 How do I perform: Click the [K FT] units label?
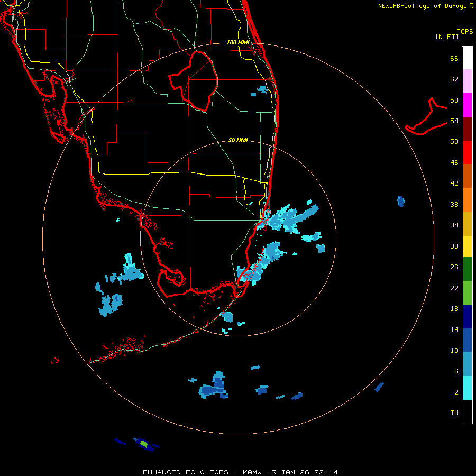[x=447, y=36]
